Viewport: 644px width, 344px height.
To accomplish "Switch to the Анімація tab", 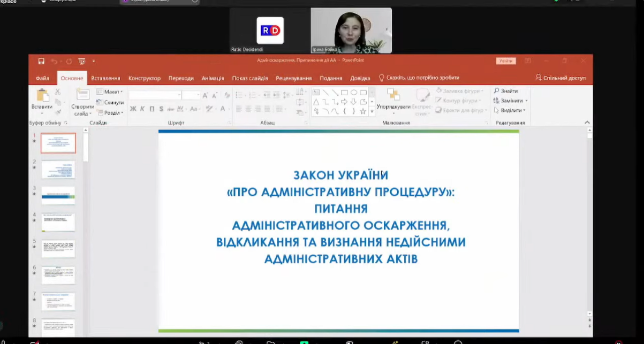I will point(213,78).
